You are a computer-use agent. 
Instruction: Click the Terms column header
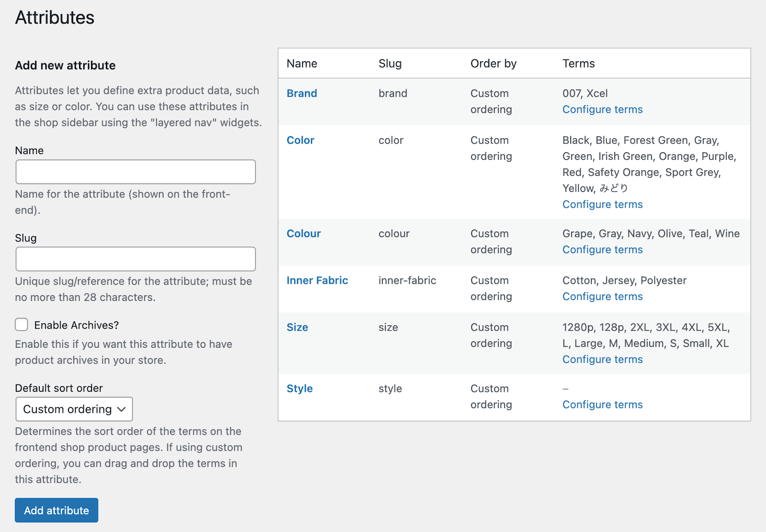coord(578,64)
